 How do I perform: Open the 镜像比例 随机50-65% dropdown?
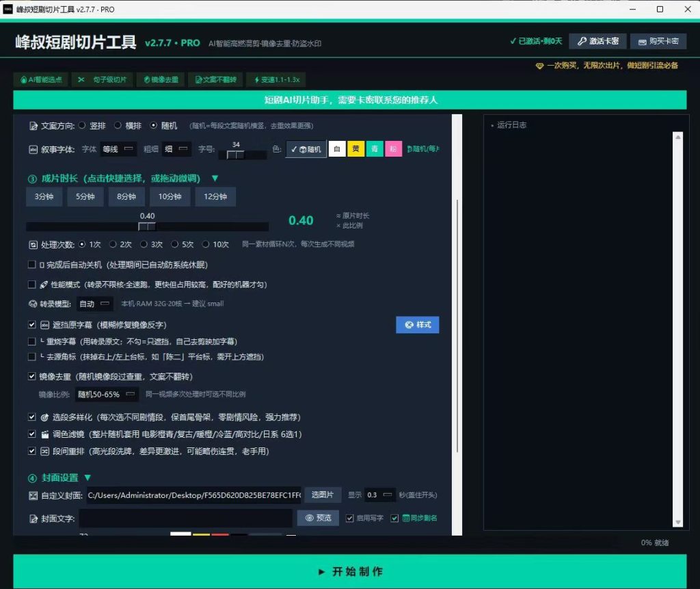pyautogui.click(x=107, y=394)
